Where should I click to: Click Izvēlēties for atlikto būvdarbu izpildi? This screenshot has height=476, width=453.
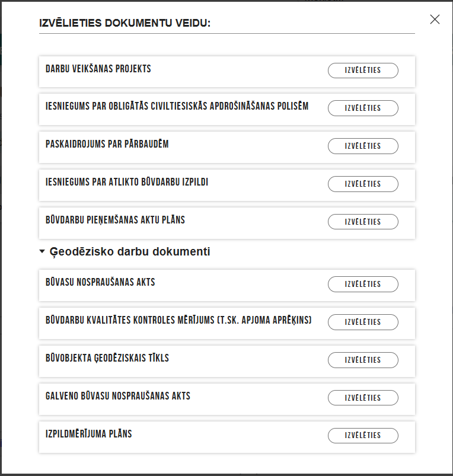[x=363, y=184]
